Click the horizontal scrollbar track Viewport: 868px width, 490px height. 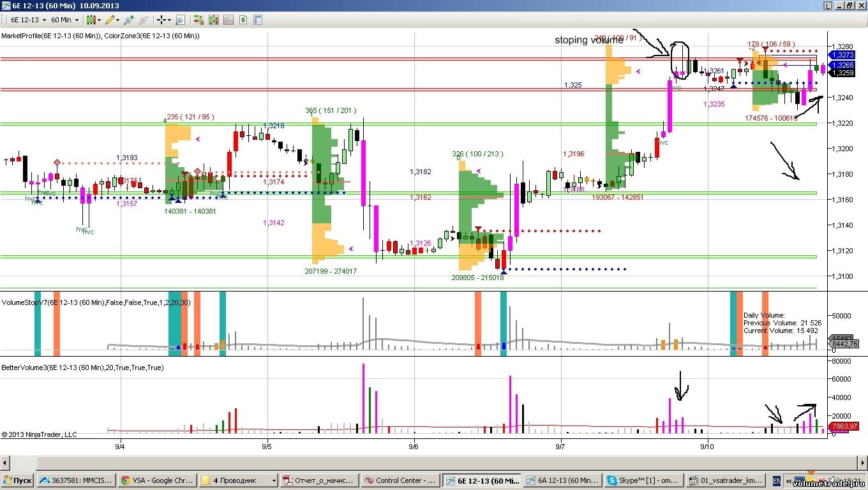(x=434, y=462)
